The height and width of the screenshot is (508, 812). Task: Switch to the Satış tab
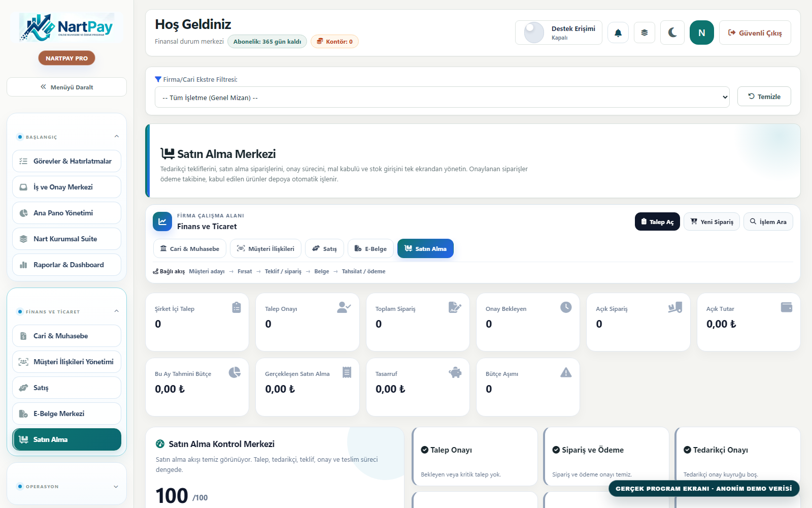tap(324, 248)
